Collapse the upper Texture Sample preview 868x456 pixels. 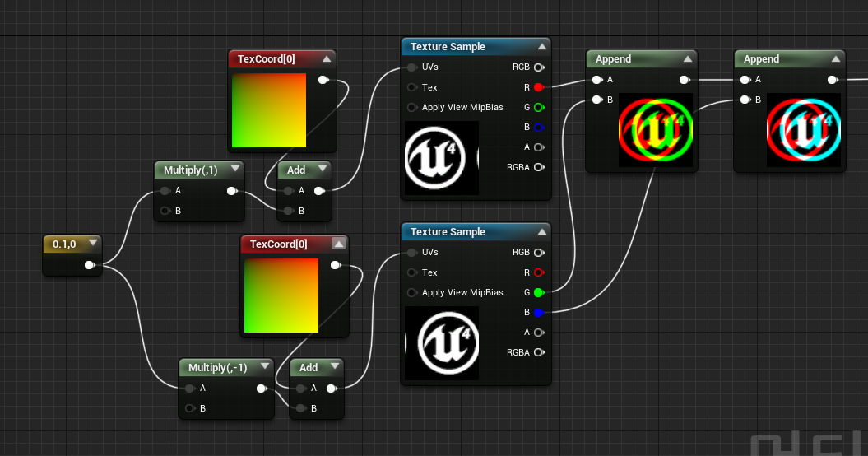(x=542, y=47)
